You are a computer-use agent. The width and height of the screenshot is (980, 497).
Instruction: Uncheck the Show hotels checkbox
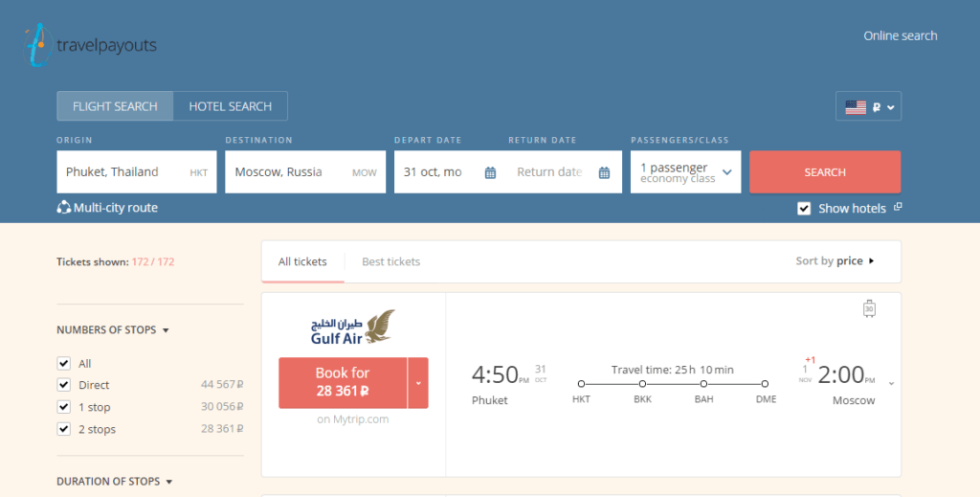click(x=805, y=209)
